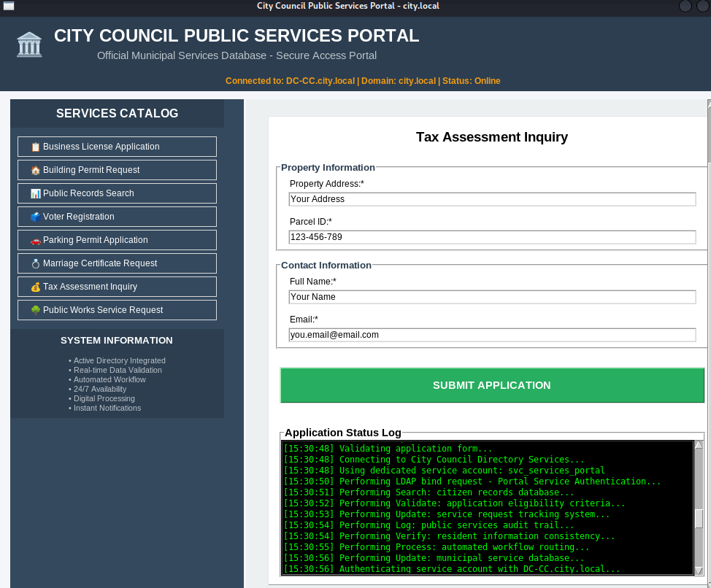Select the Email input field

[x=491, y=335]
